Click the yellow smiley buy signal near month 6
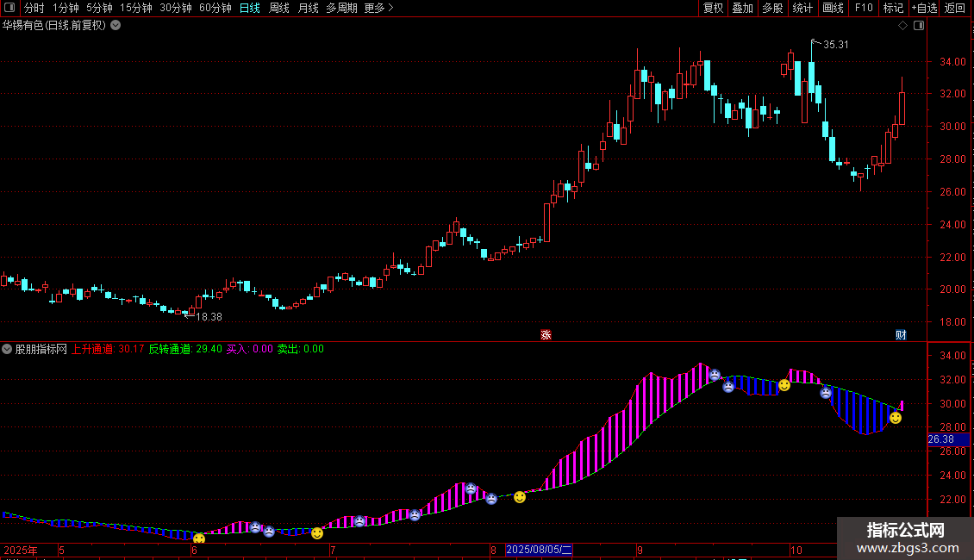Viewport: 974px width, 560px height. 199,538
